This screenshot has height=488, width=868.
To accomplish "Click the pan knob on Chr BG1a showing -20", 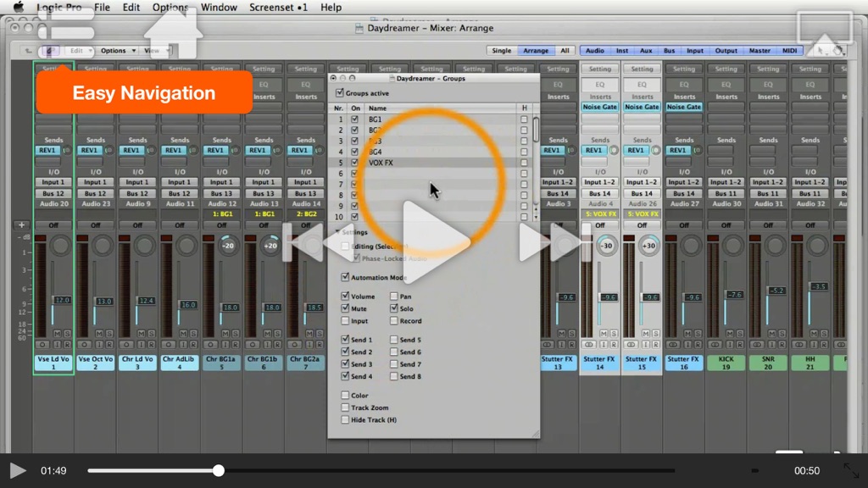I will (x=228, y=246).
